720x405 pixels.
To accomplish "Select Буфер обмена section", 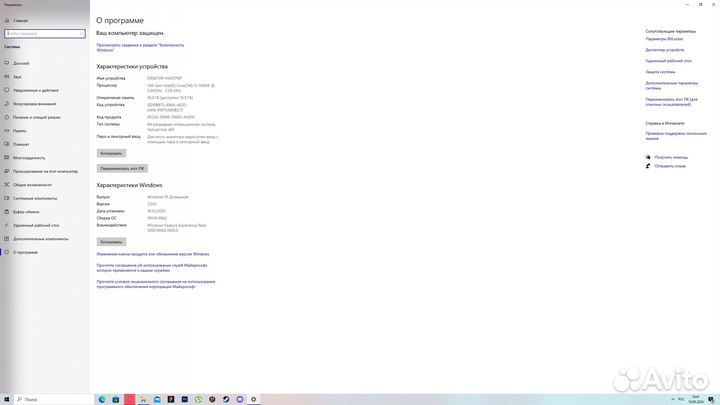I will [x=26, y=212].
